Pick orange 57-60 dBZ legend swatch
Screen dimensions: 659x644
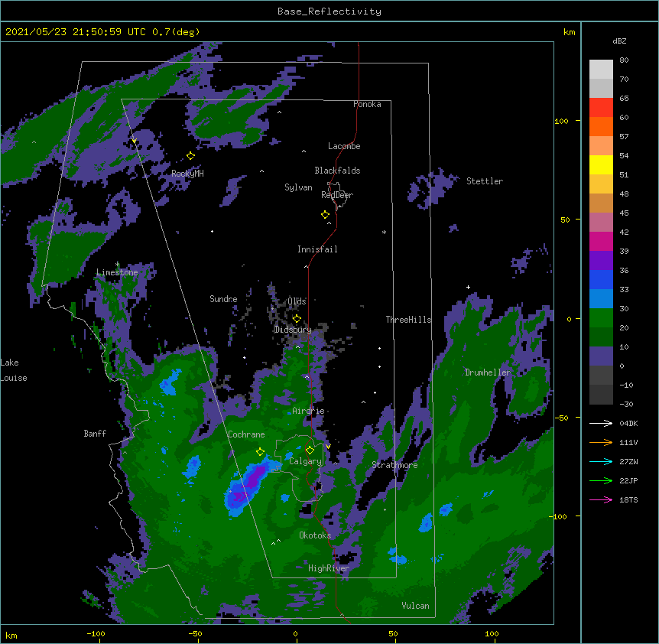click(x=601, y=126)
